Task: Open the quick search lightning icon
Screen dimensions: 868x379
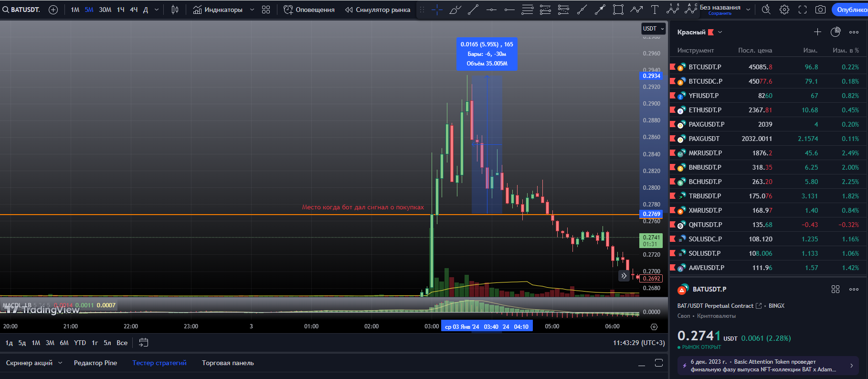Action: tap(766, 10)
